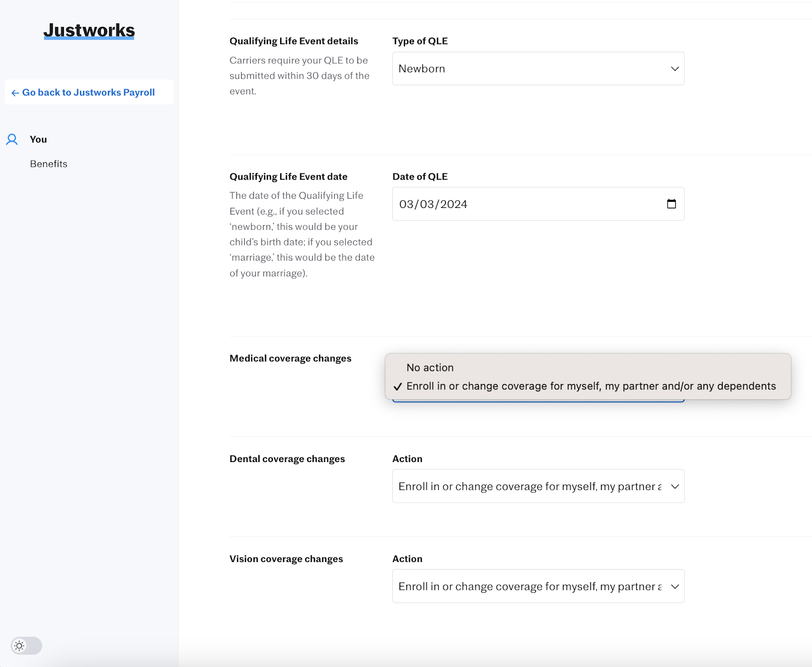This screenshot has width=812, height=667.
Task: Choose the No action option
Action: point(430,368)
